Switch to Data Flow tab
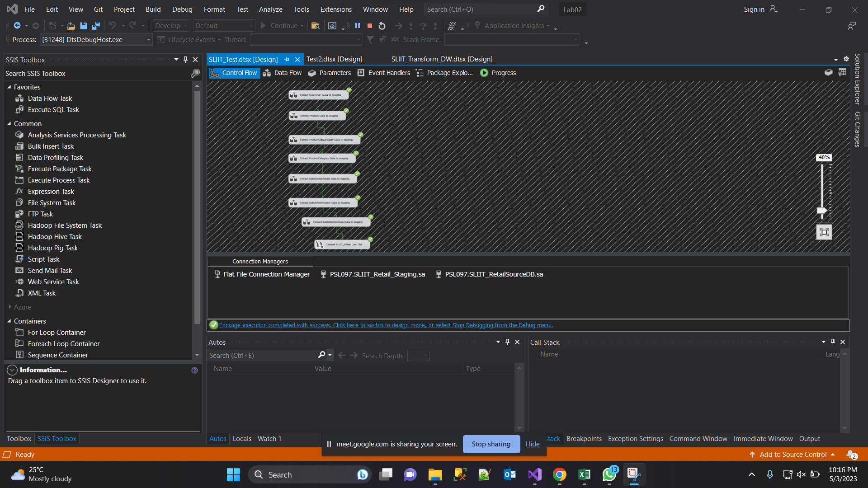The image size is (868, 488). [x=282, y=73]
